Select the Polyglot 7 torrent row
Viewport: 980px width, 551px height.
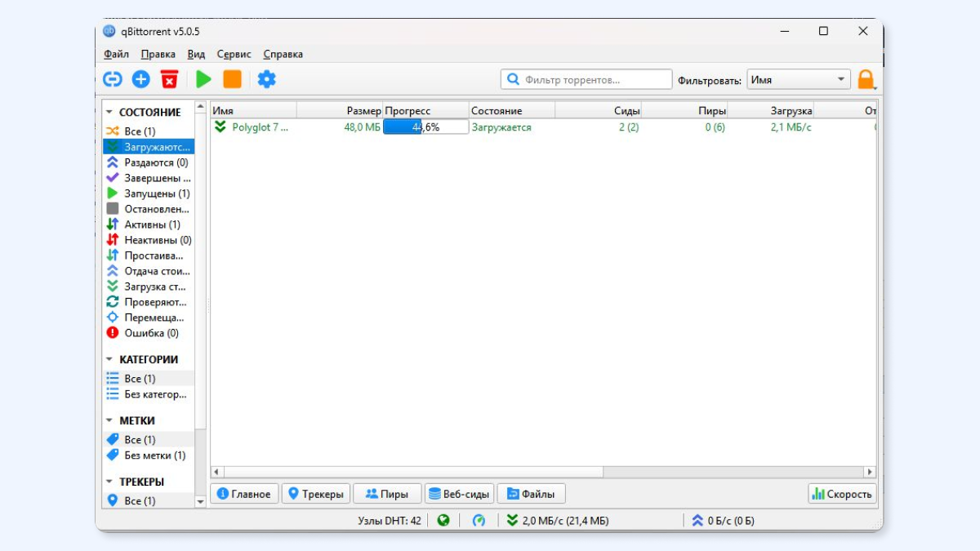pyautogui.click(x=543, y=127)
